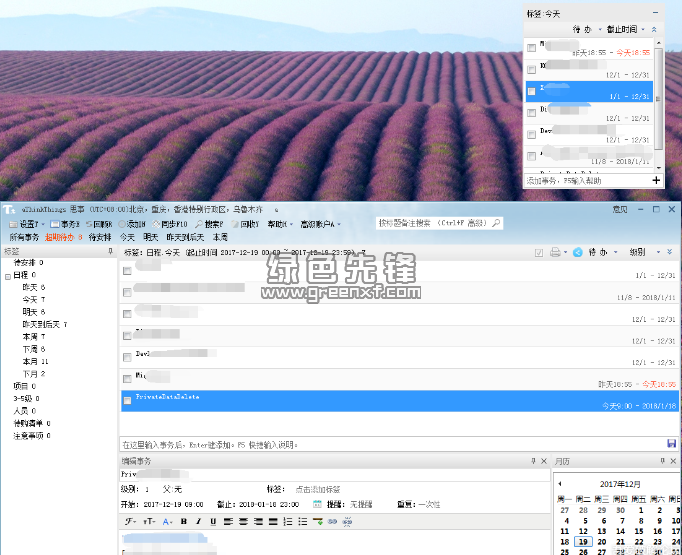Select 昨天 in the schedule tree
The height and width of the screenshot is (555, 682).
[33, 287]
